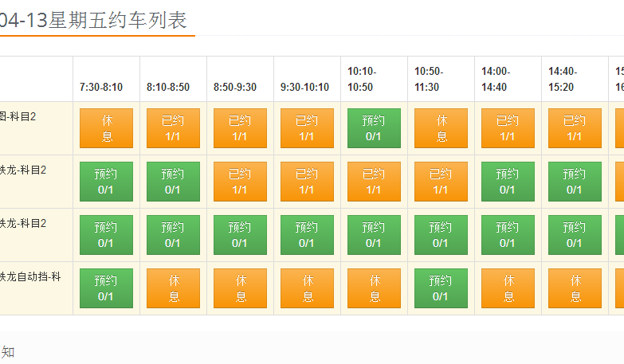Book 铁龙-科目2 预约 0/1 at 10:50-11:30
This screenshot has height=364, width=624.
click(441, 235)
